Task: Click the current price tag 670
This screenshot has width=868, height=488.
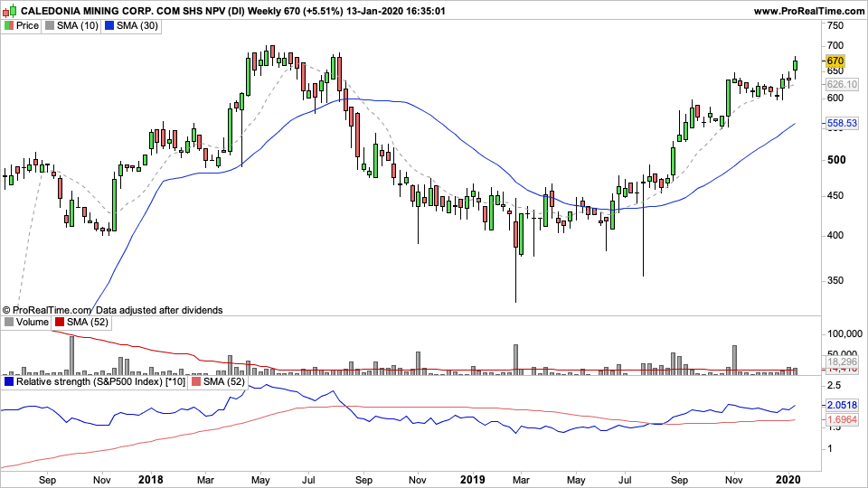Action: (835, 61)
